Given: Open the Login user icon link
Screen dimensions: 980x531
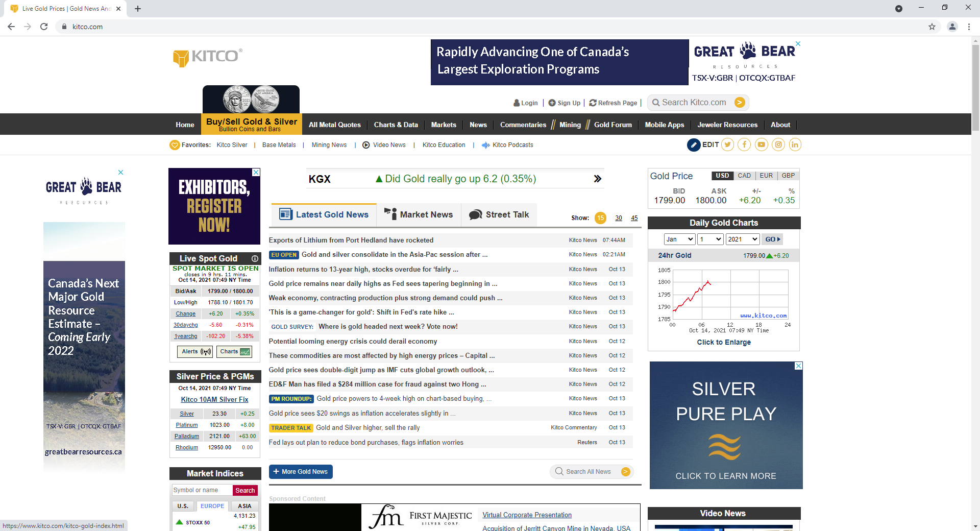Looking at the screenshot, I should (x=517, y=103).
